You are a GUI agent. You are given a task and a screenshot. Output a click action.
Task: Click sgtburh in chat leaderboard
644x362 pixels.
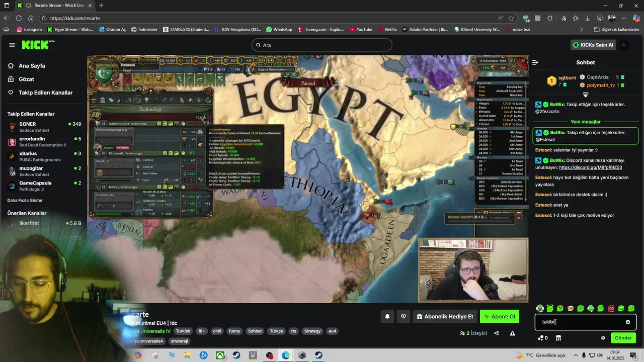[x=567, y=77]
